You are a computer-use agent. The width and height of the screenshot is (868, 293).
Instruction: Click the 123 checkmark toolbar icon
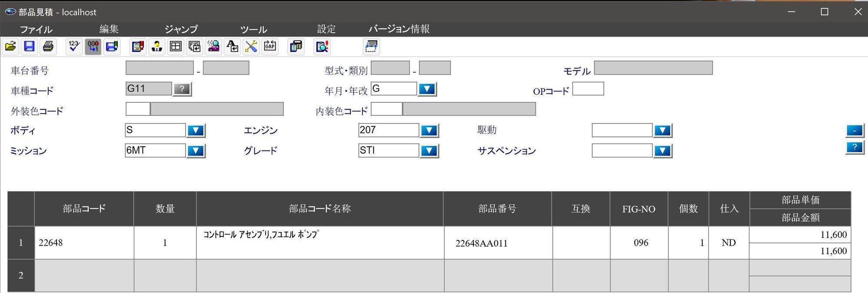coord(74,47)
